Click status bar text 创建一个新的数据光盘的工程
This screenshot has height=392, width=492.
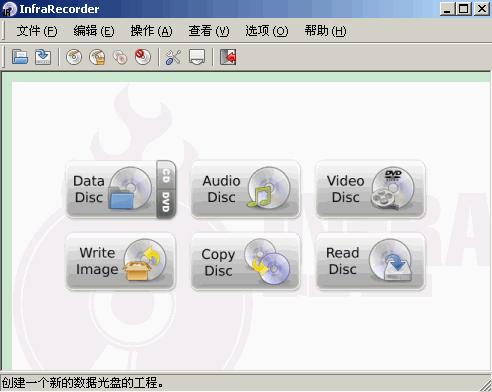(x=83, y=383)
